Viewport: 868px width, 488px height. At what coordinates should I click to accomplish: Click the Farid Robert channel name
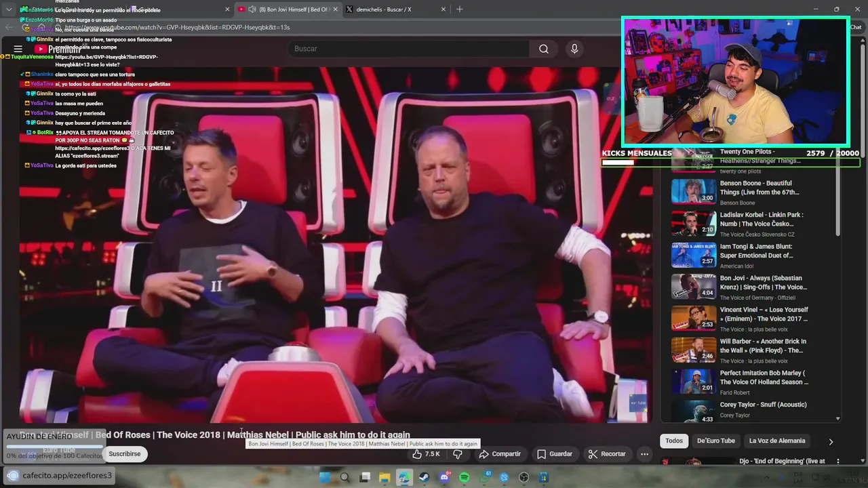click(x=735, y=392)
